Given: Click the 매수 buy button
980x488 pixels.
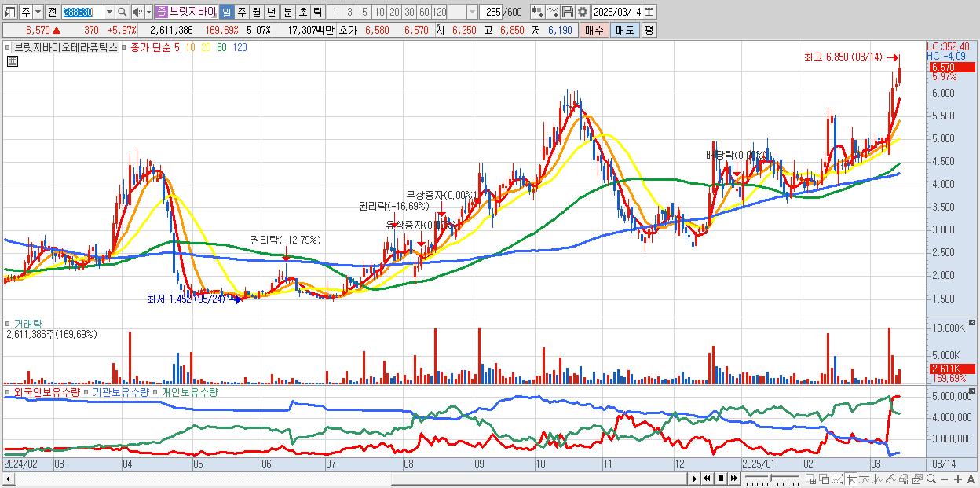Looking at the screenshot, I should 594,30.
